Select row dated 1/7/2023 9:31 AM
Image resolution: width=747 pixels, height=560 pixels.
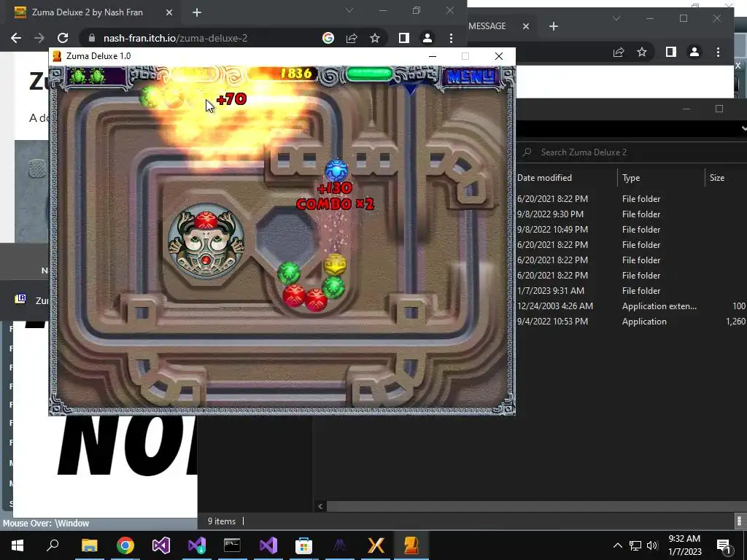(632, 290)
